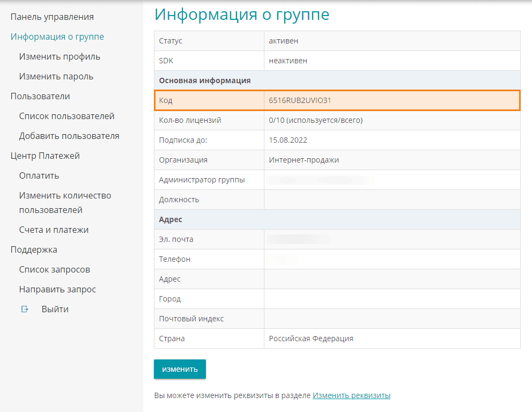The height and width of the screenshot is (412, 532).
Task: Click the Город label
Action: pyautogui.click(x=169, y=299)
